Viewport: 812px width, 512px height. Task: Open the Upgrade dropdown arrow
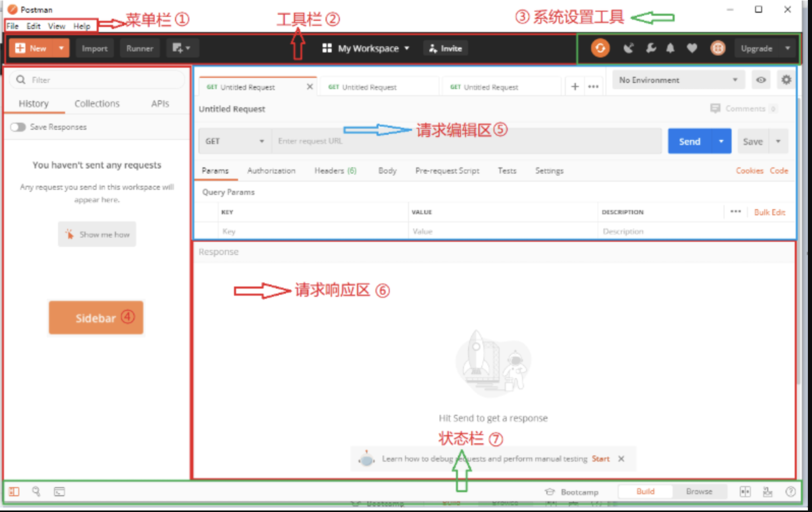788,48
